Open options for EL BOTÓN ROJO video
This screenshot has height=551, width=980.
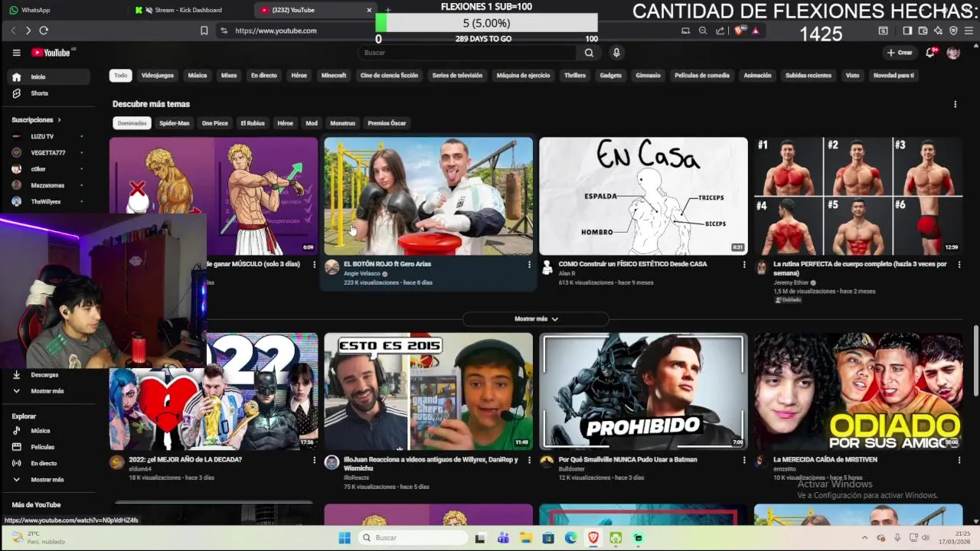click(529, 265)
